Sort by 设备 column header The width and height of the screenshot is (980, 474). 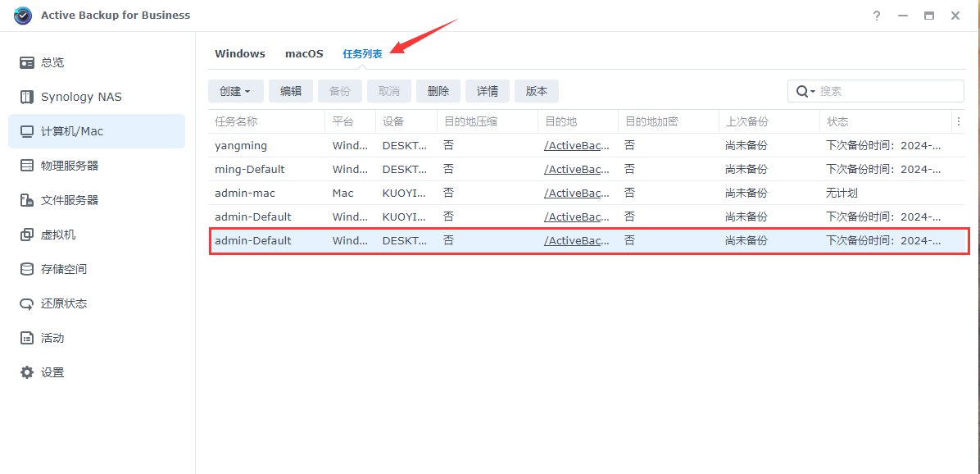click(406, 121)
